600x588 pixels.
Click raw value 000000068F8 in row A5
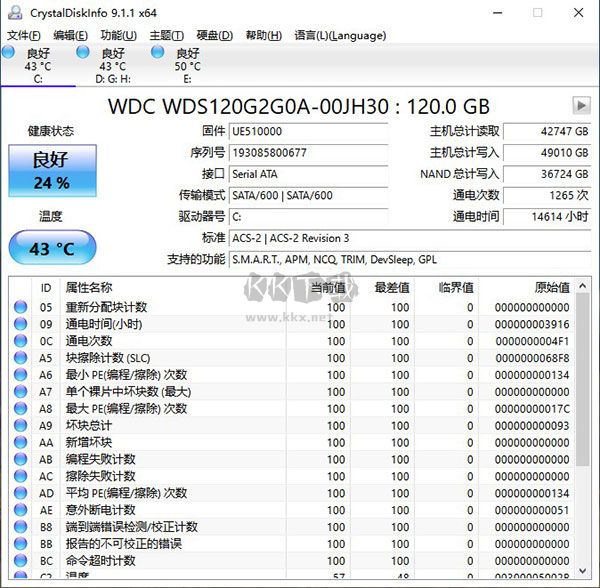[532, 358]
